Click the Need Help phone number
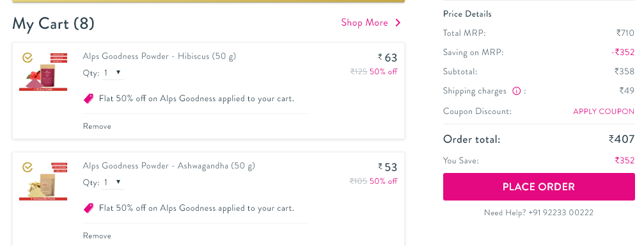This screenshot has width=644, height=246. pyautogui.click(x=561, y=213)
